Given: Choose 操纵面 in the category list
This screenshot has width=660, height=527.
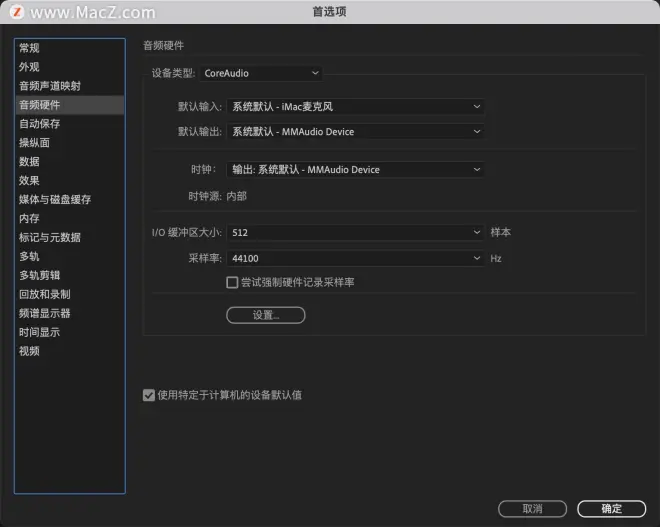Looking at the screenshot, I should [69, 143].
